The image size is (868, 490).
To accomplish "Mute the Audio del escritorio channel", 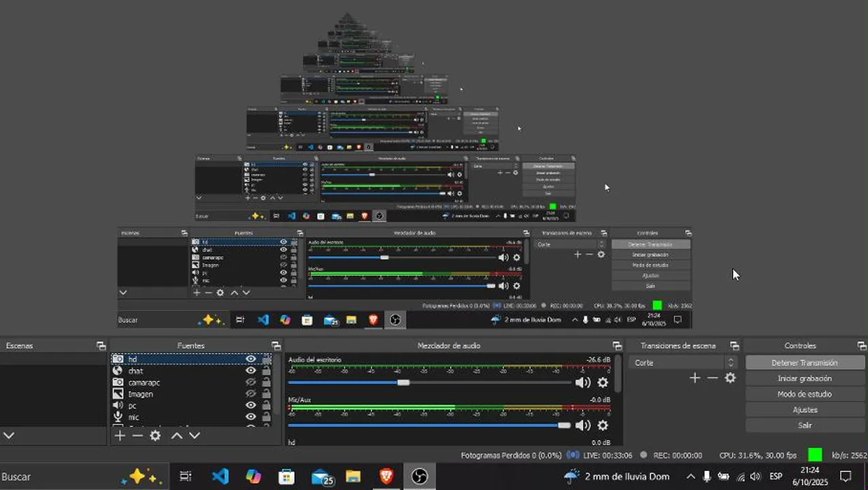I will pyautogui.click(x=583, y=382).
